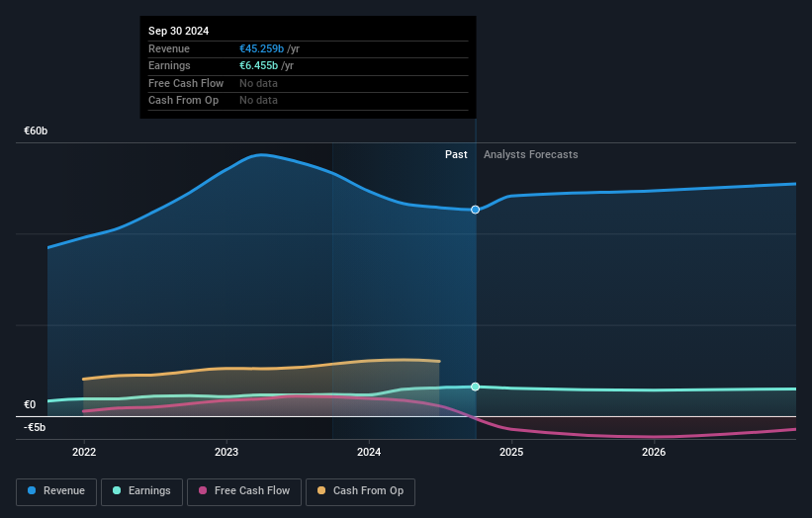812x518 pixels.
Task: Click the Analysts Forecasts label
Action: (x=531, y=154)
